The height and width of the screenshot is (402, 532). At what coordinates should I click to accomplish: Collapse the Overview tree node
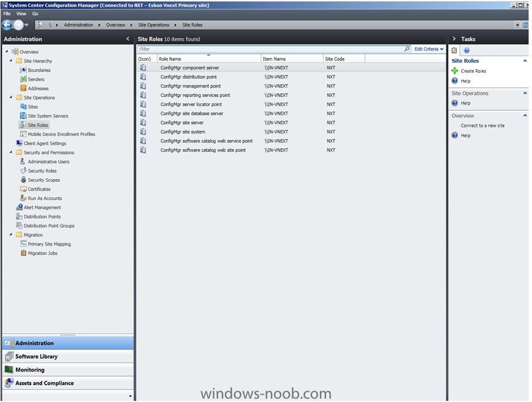tap(7, 51)
